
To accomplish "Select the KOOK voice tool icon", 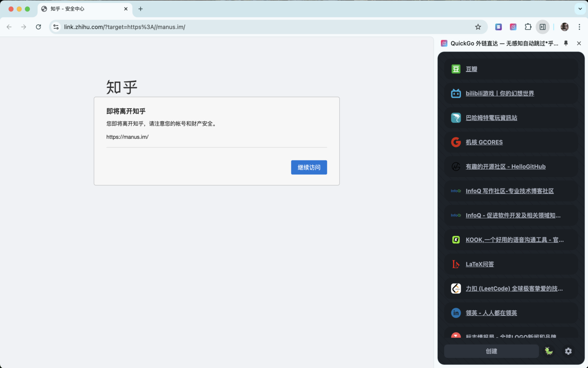I will [x=456, y=239].
